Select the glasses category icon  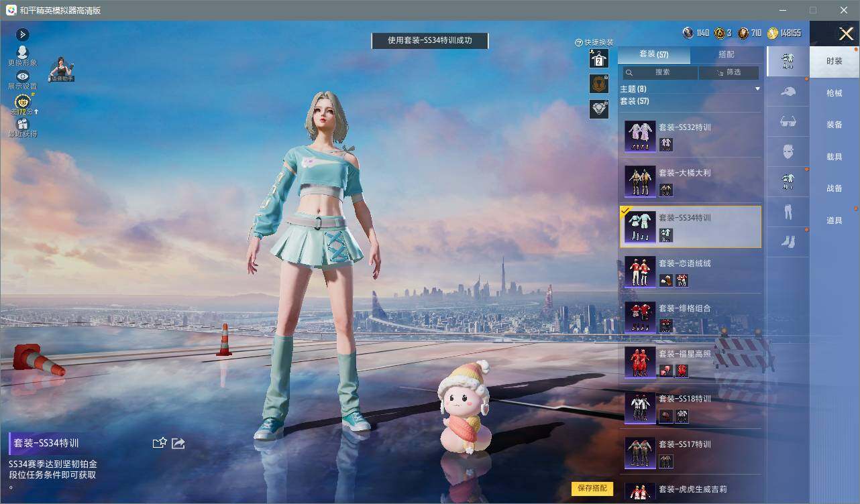click(788, 121)
